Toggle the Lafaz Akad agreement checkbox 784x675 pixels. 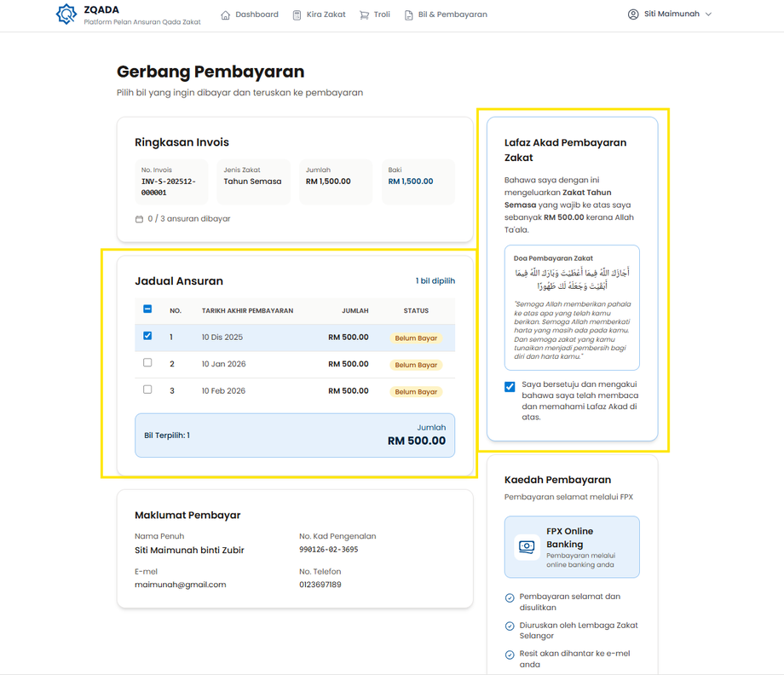510,386
